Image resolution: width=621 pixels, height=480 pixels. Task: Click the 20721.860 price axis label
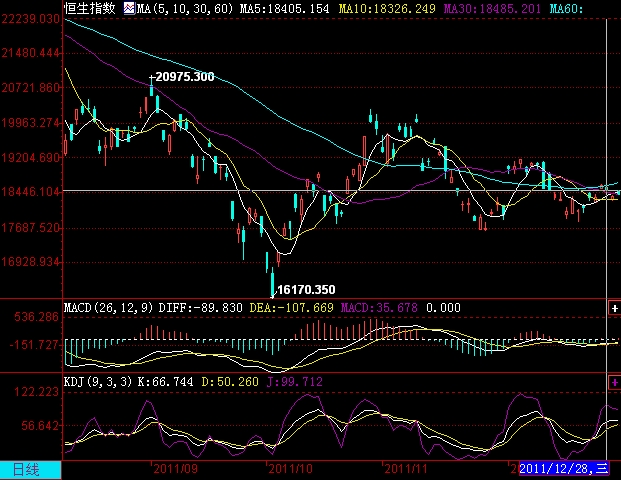(x=31, y=88)
